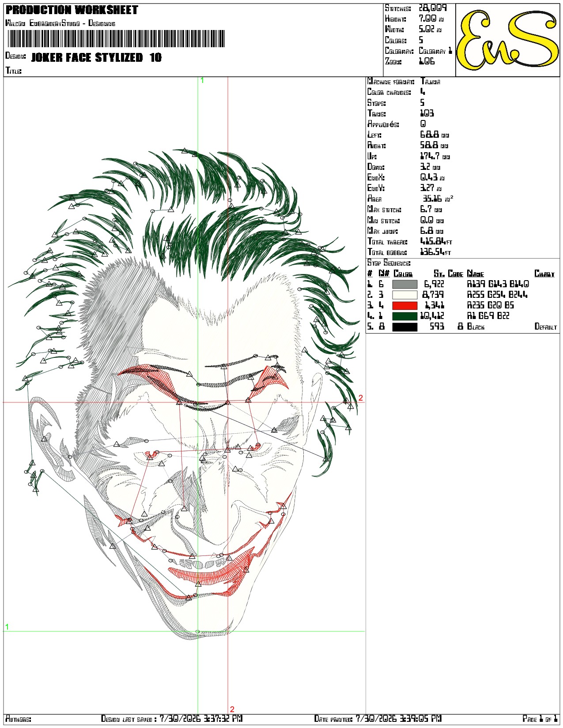Click 'Wilcom EmbroideryStudio - Designing' text
This screenshot has width=563, height=728.
[x=60, y=23]
